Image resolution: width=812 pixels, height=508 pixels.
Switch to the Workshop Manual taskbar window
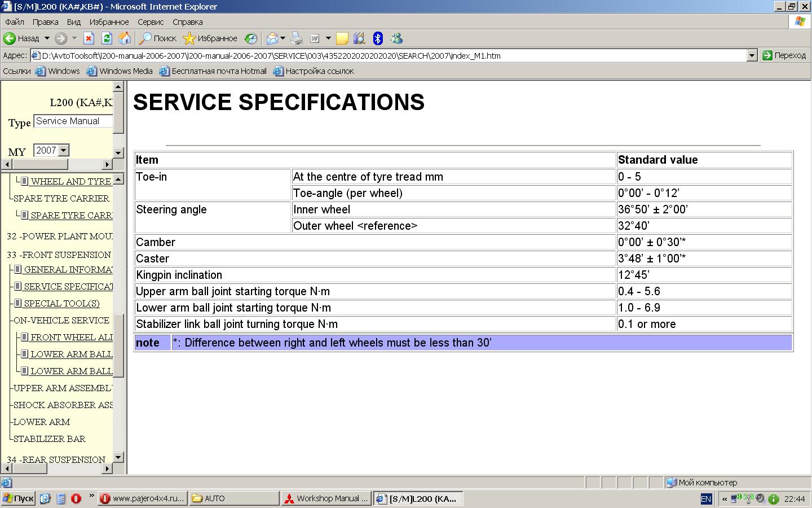[326, 498]
